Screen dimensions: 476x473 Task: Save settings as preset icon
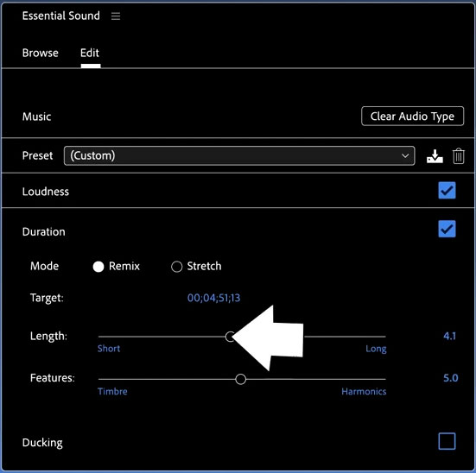coord(435,156)
